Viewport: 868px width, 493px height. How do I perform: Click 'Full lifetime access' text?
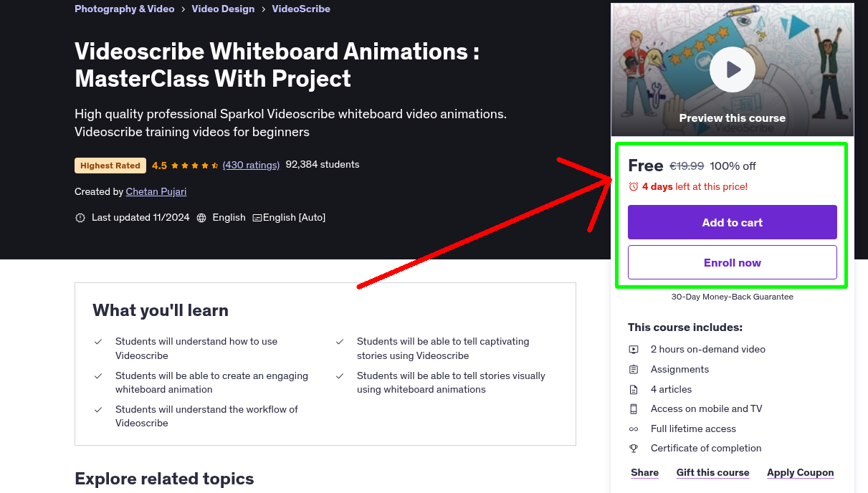click(693, 429)
